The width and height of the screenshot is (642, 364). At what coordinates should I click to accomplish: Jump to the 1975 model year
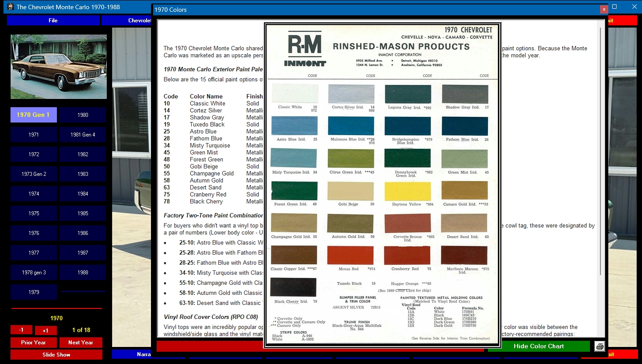[x=34, y=213]
